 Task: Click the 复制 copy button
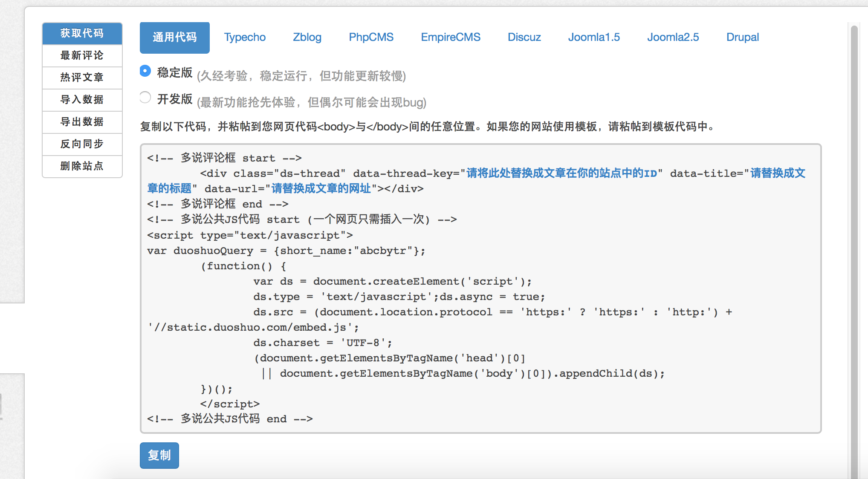tap(159, 455)
